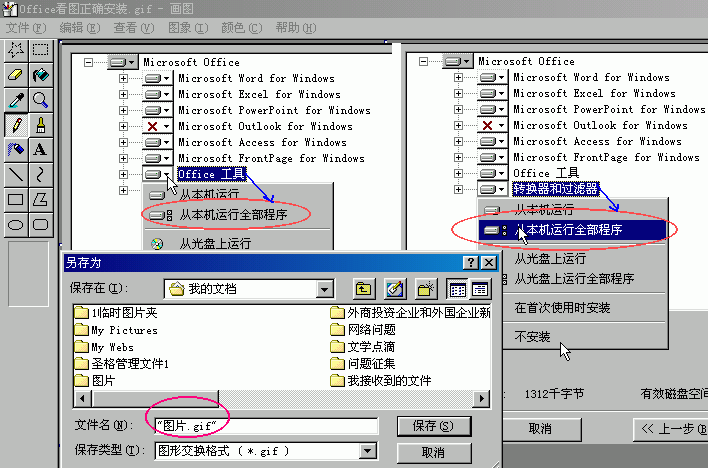
Task: Open the 编辑 menu
Action: [x=80, y=28]
